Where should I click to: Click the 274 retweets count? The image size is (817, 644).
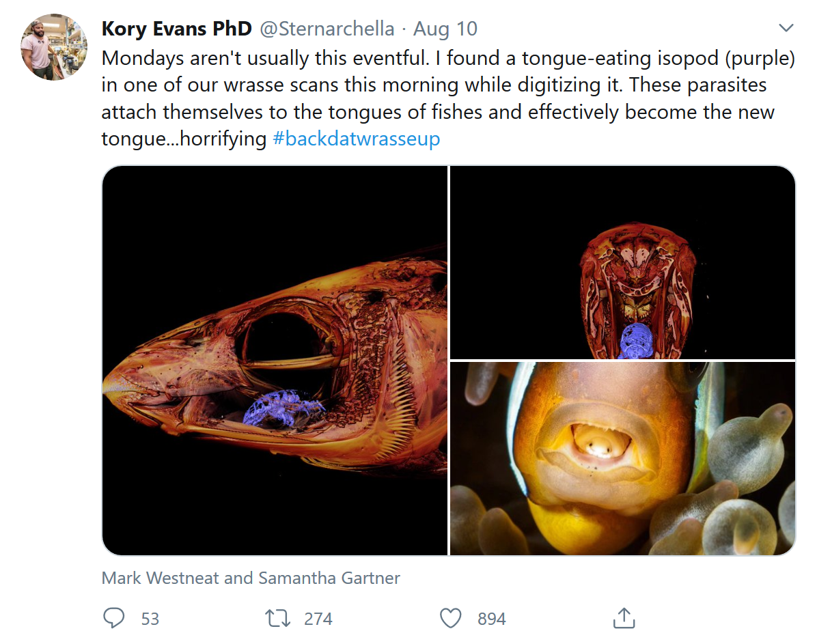pyautogui.click(x=318, y=619)
